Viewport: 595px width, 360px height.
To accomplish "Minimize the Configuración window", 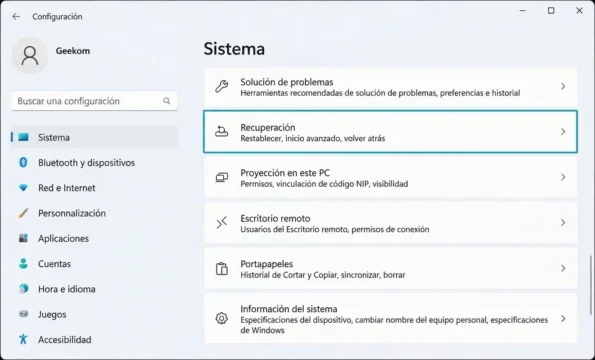I will (523, 11).
